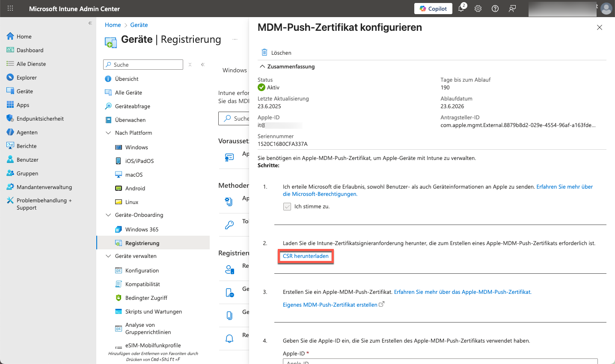
Task: Select iOS/iPadOS in the platform list
Action: point(139,161)
